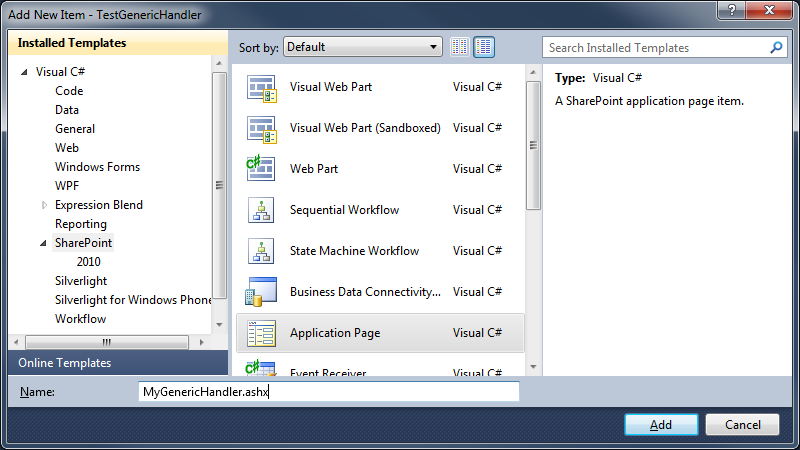Select the Visual C# root node

(60, 72)
